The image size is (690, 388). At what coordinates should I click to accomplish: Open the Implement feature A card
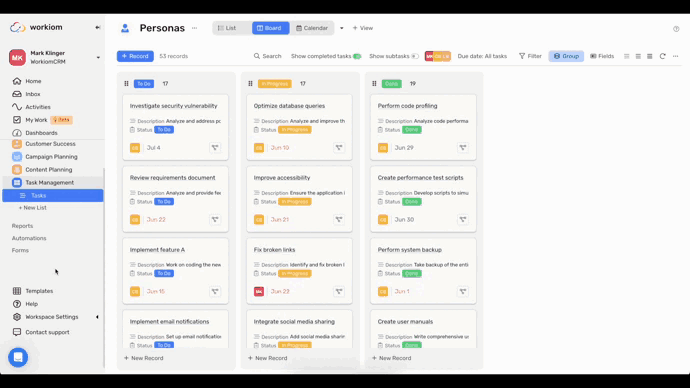[176, 271]
